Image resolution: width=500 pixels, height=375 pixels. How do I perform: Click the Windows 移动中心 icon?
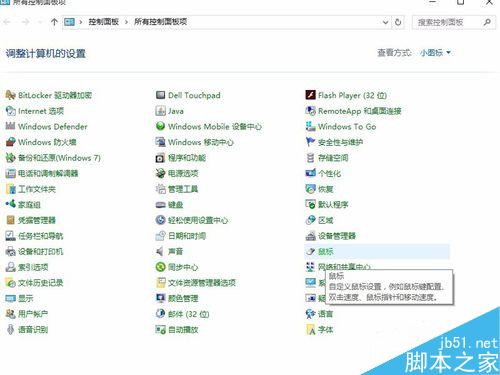click(160, 142)
